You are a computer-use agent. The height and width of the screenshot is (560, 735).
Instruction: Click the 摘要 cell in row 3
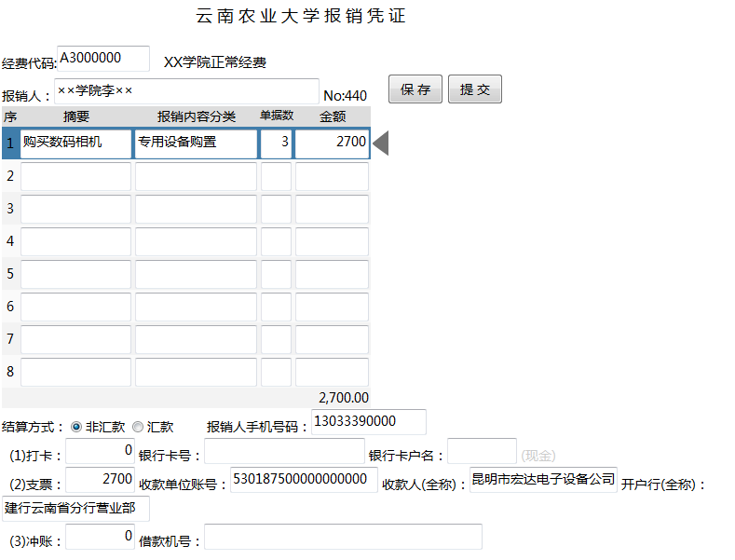point(75,209)
